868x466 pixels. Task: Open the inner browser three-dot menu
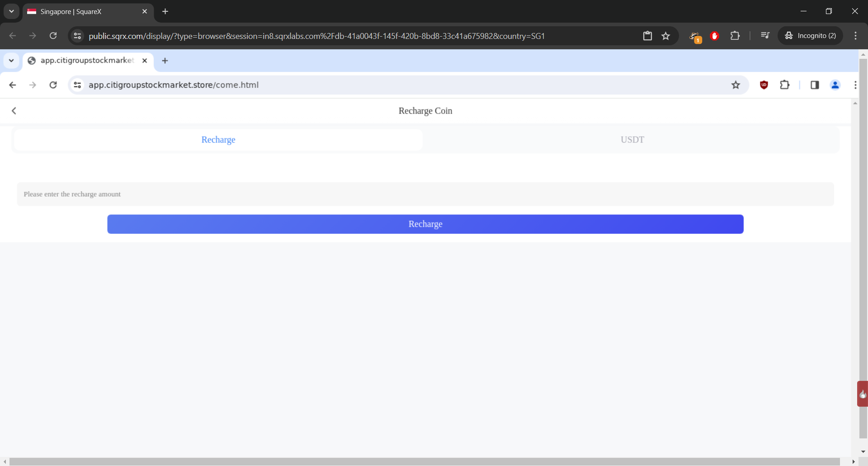click(x=855, y=85)
